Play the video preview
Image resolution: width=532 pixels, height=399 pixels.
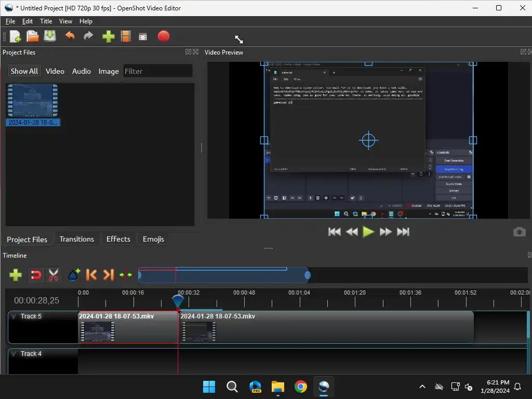click(368, 232)
